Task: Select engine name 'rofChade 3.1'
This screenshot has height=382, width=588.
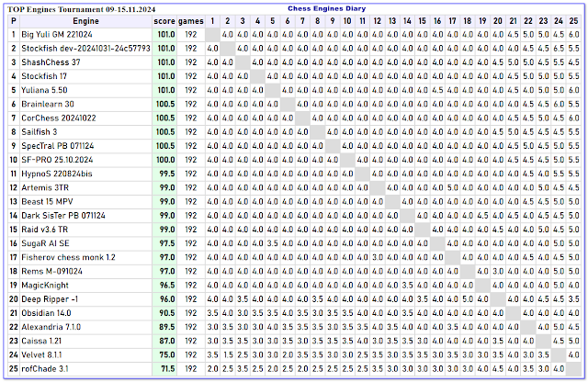Action: pyautogui.click(x=45, y=368)
